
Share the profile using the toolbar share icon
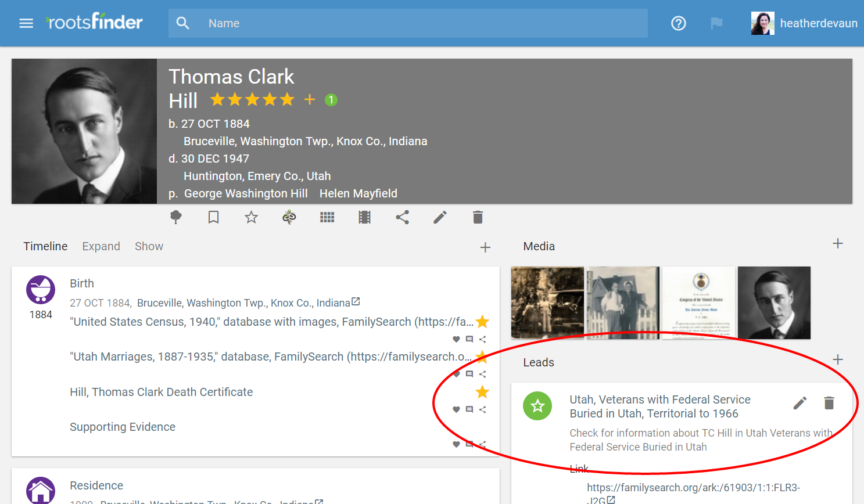(403, 217)
